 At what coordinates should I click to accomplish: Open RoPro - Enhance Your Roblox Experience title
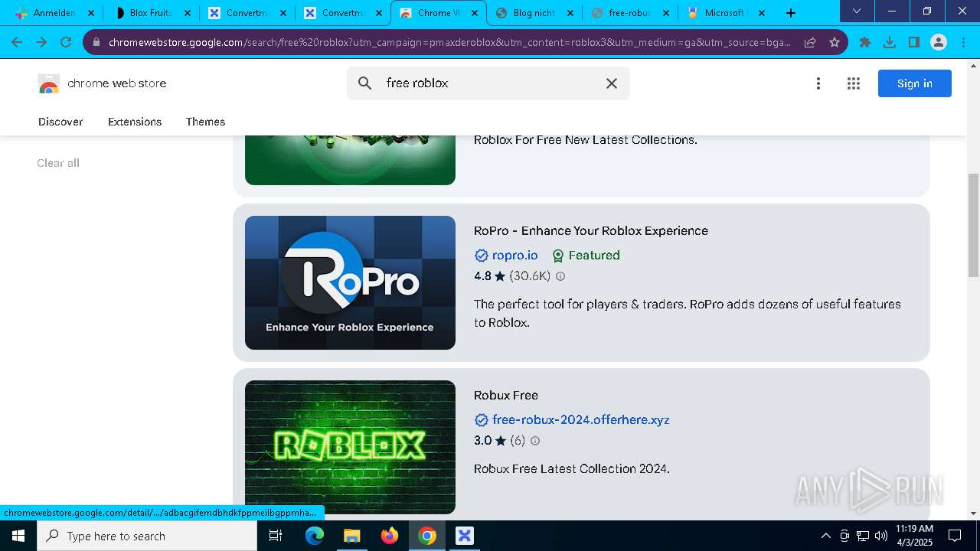pyautogui.click(x=591, y=231)
